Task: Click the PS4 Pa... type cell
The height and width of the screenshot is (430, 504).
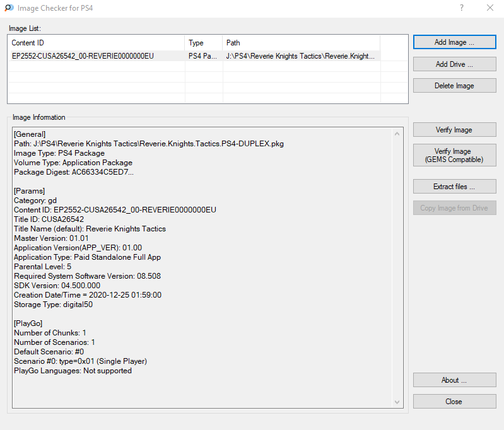Action: click(x=203, y=56)
